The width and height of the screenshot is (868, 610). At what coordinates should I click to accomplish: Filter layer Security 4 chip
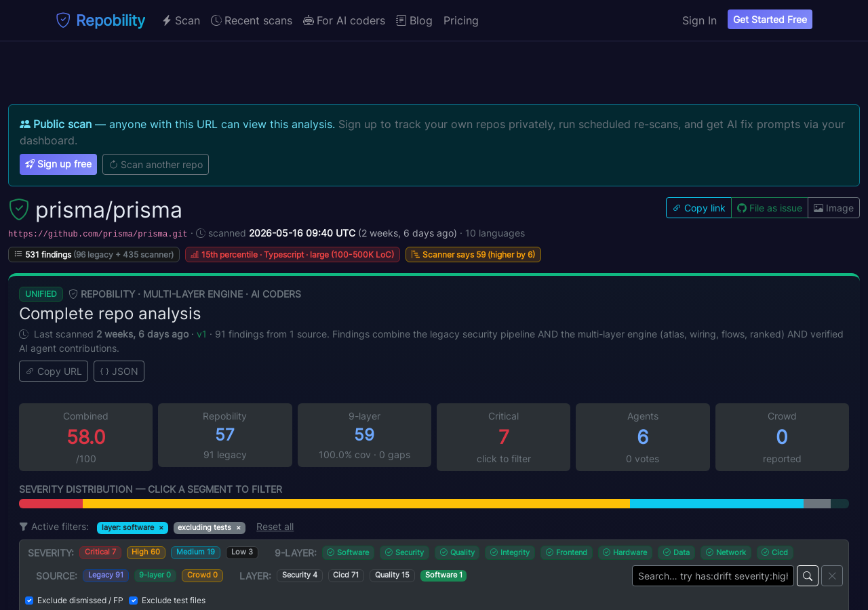(x=300, y=575)
